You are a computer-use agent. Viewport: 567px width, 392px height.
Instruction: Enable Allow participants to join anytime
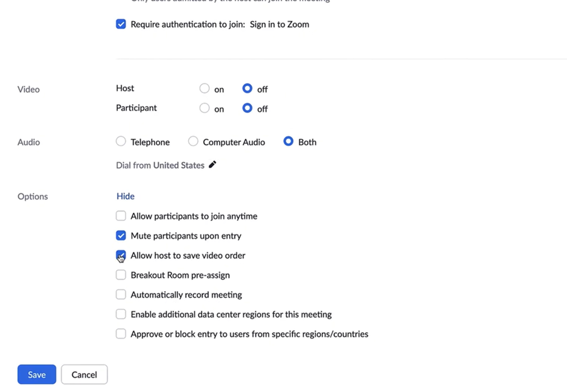click(121, 216)
